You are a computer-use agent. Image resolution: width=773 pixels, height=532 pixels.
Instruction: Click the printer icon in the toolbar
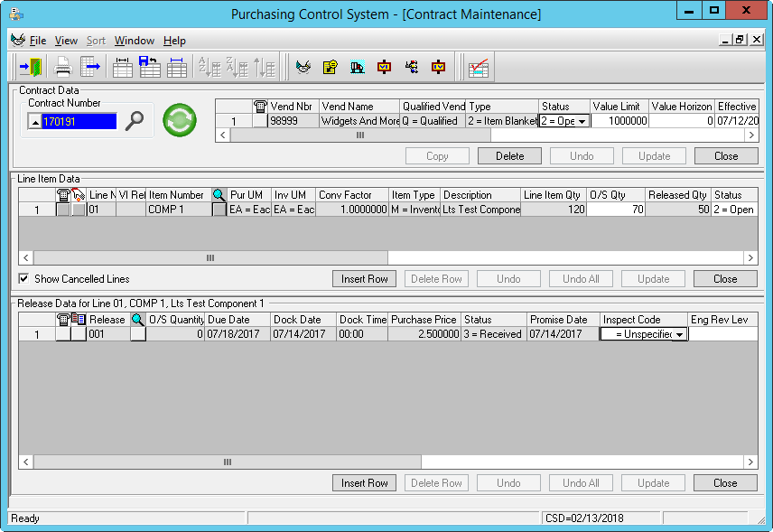[x=63, y=67]
